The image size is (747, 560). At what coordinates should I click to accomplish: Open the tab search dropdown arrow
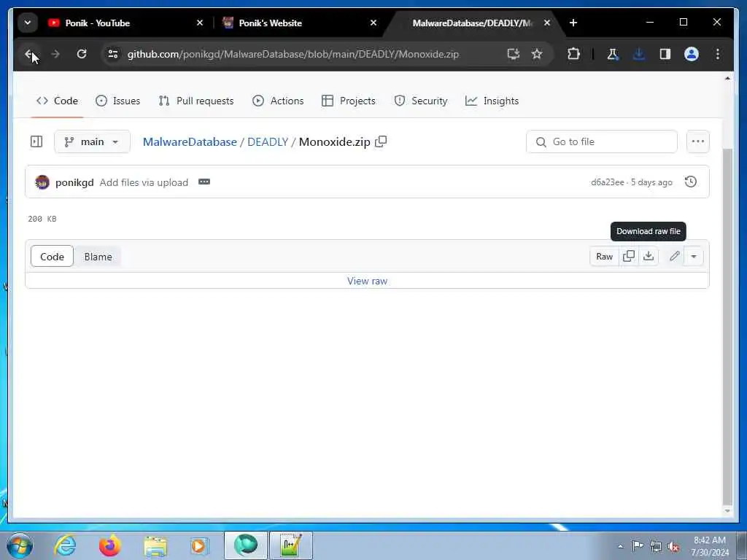(x=28, y=23)
